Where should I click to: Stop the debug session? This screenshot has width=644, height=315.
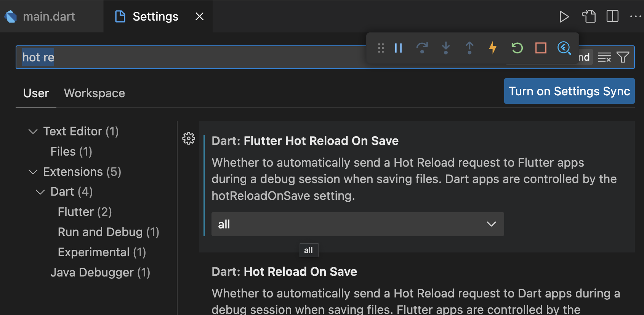pyautogui.click(x=541, y=48)
